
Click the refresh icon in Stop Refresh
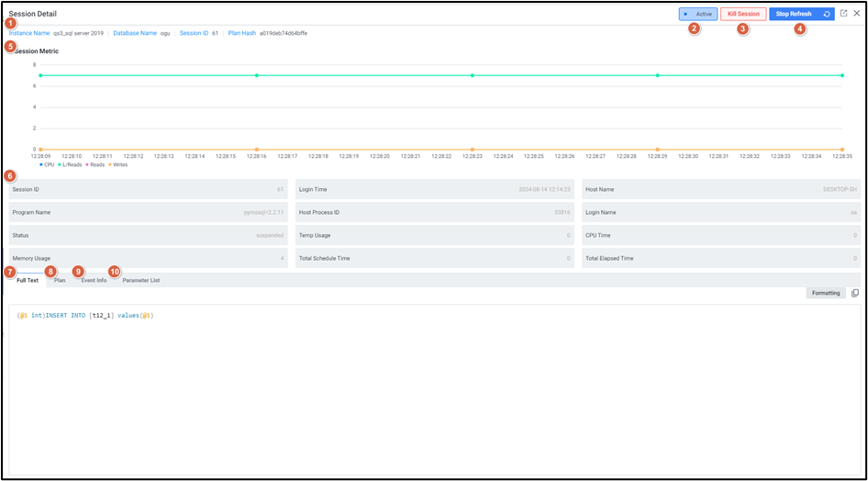point(827,14)
